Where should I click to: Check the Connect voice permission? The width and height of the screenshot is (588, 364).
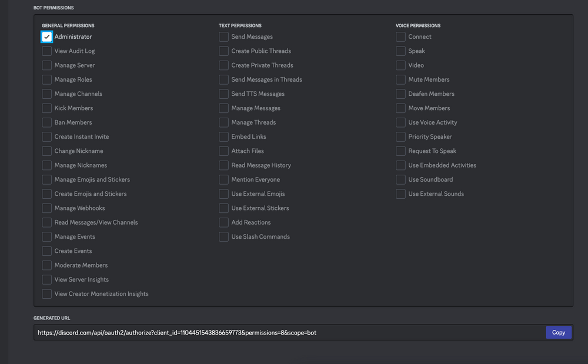point(400,36)
